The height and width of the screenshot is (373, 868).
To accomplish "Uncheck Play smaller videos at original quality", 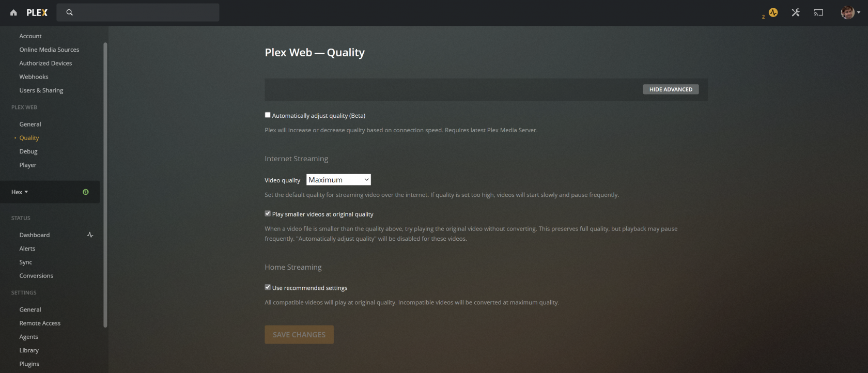I will (268, 213).
